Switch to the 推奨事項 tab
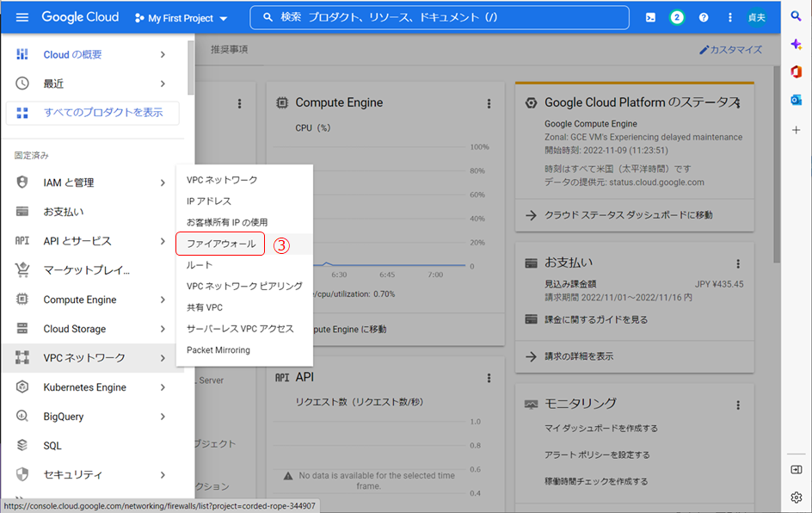This screenshot has height=513, width=812. (230, 50)
